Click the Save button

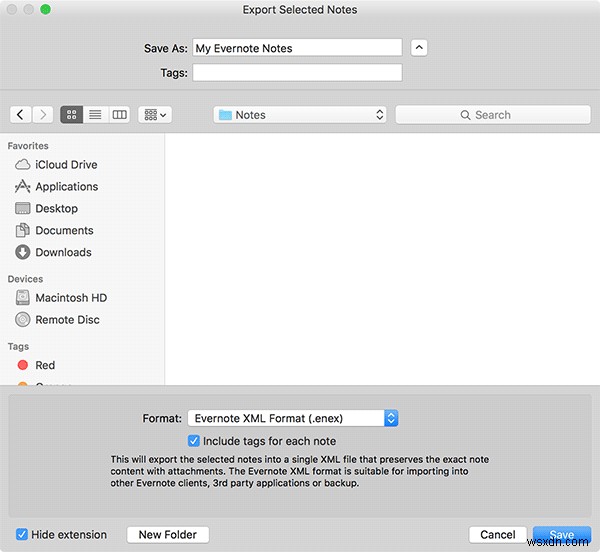click(561, 534)
